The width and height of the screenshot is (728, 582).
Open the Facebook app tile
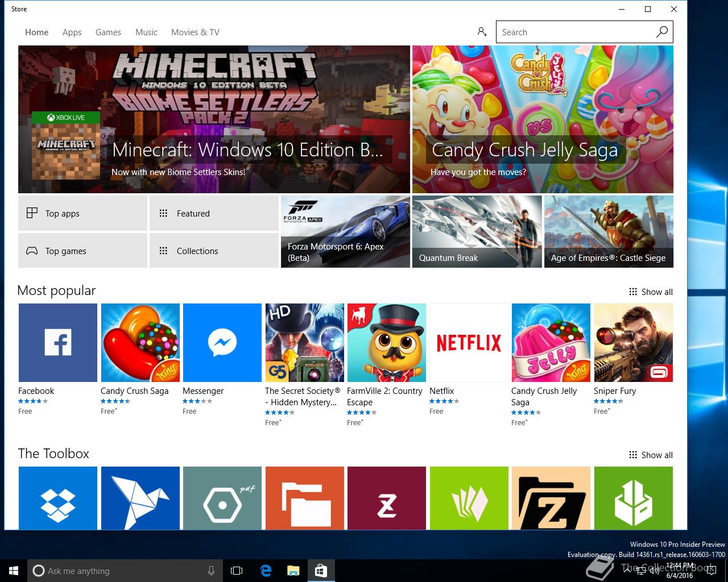(57, 343)
